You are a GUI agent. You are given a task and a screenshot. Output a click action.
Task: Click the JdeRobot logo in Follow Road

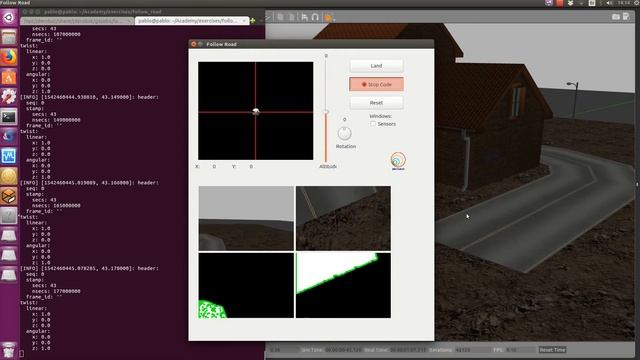tap(398, 160)
